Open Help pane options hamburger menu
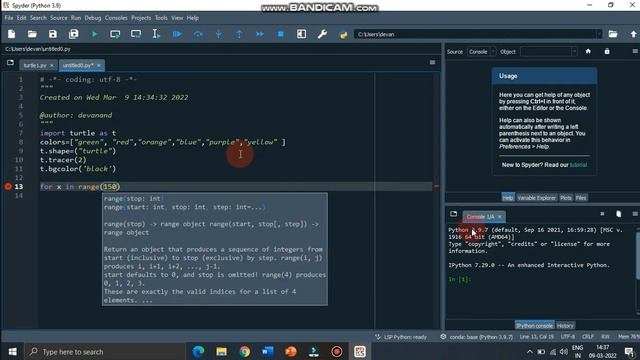 tap(635, 51)
